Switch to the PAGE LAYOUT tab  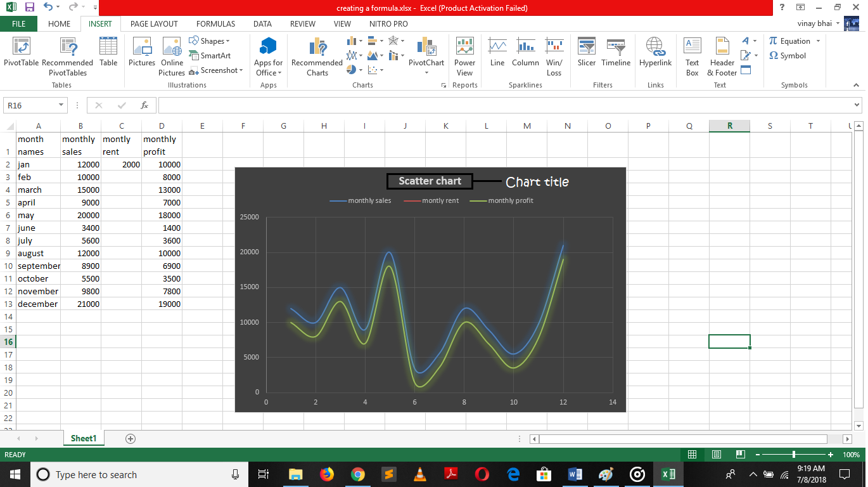click(x=154, y=24)
